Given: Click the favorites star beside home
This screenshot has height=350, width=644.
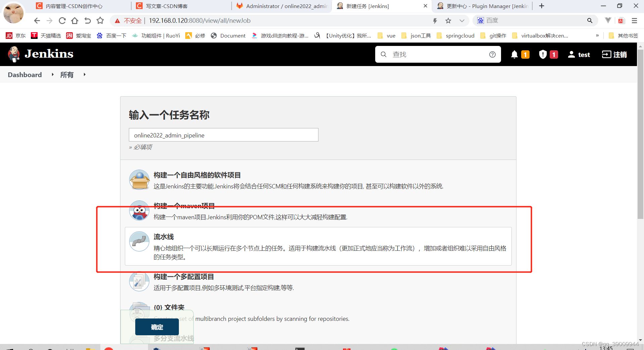Looking at the screenshot, I should point(100,21).
